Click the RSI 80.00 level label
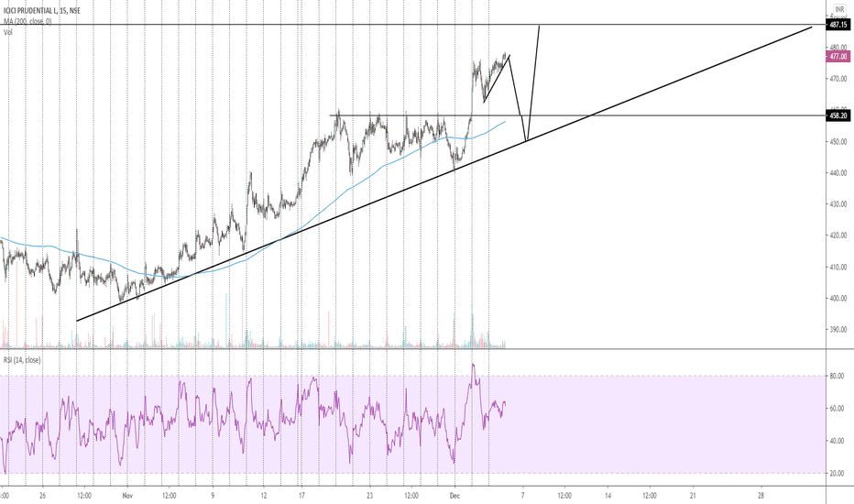This screenshot has height=504, width=854. [838, 376]
